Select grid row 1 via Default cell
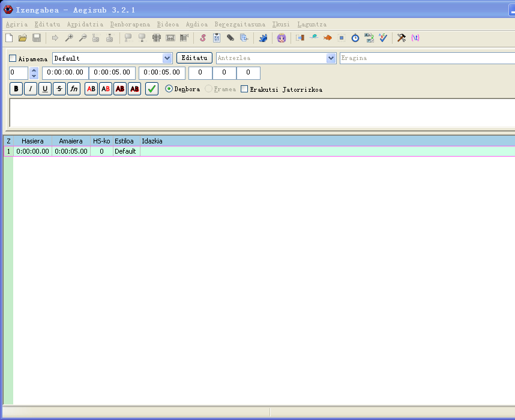The image size is (515, 420). tap(125, 151)
